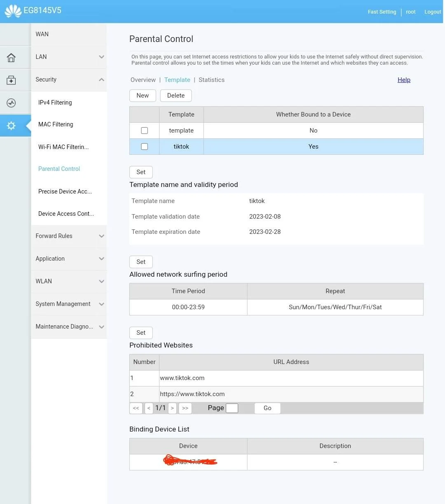The width and height of the screenshot is (445, 504).
Task: Open Device Access Control page
Action: 66,214
